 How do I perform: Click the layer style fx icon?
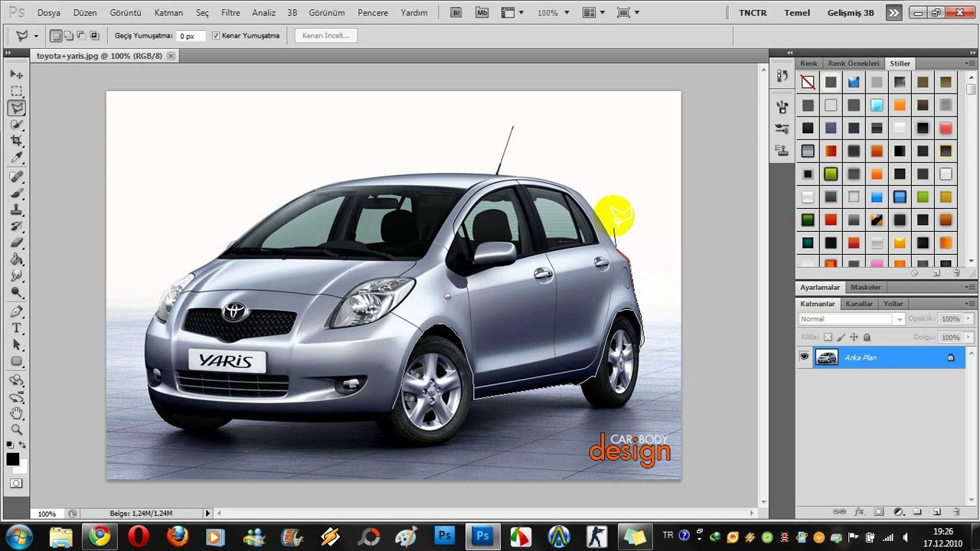click(x=859, y=511)
